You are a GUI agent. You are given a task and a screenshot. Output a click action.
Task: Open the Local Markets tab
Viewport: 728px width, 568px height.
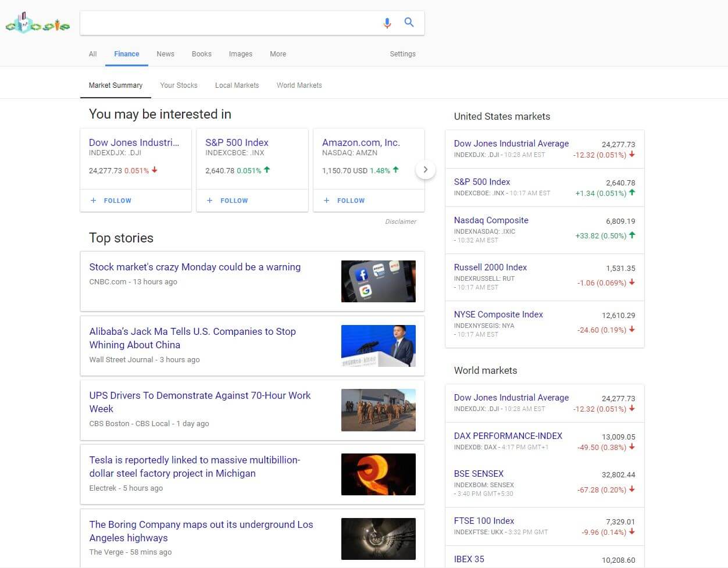(x=237, y=85)
